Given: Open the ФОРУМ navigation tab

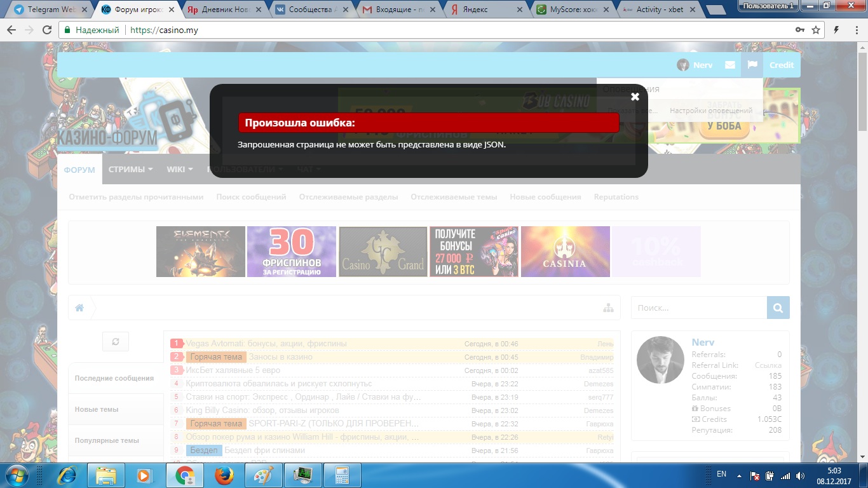Looking at the screenshot, I should (79, 170).
